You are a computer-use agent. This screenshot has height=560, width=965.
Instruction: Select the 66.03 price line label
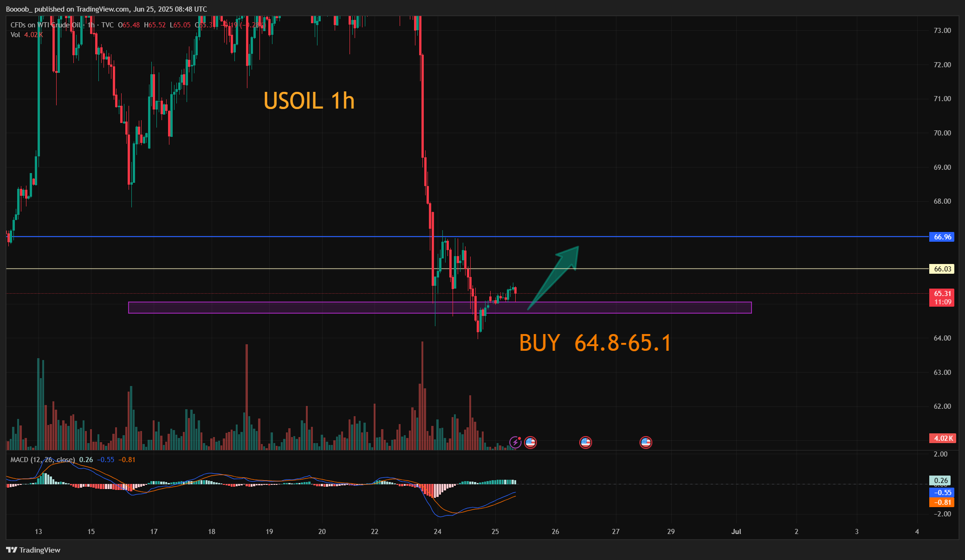(x=942, y=269)
